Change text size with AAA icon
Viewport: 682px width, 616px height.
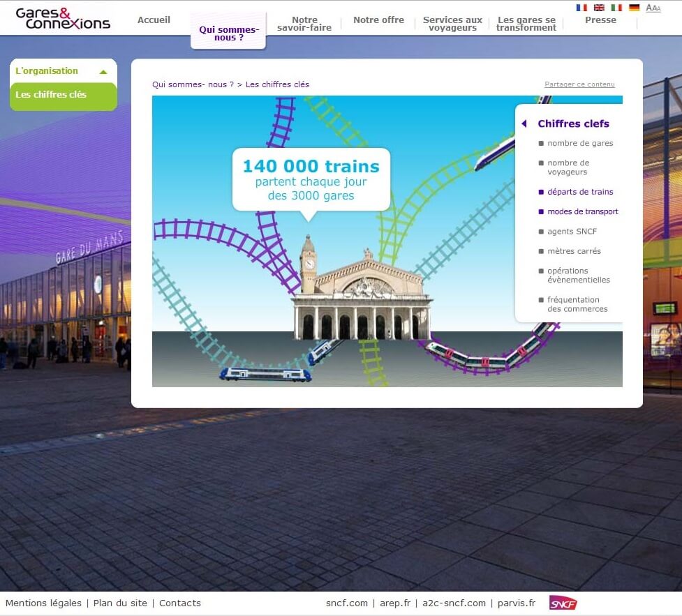653,8
